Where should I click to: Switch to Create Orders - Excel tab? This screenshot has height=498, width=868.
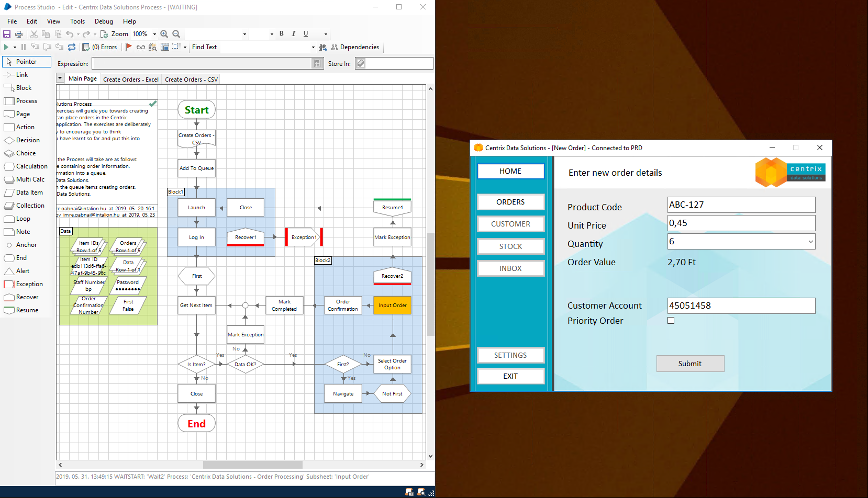[131, 80]
